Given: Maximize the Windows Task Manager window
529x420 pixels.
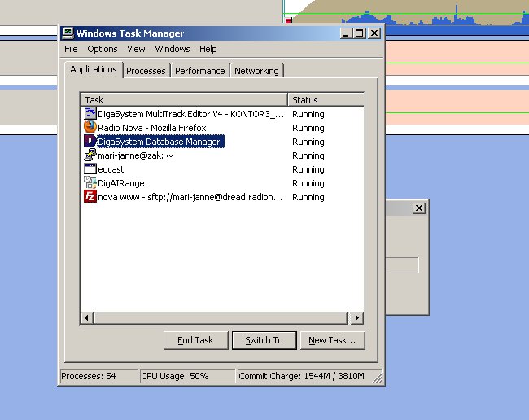Looking at the screenshot, I should click(x=360, y=33).
